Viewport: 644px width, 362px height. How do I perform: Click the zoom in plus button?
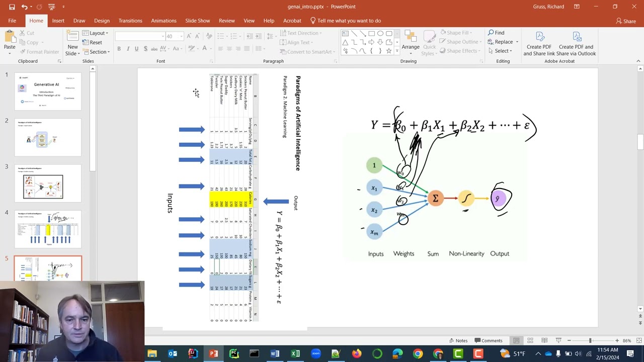[x=617, y=340]
